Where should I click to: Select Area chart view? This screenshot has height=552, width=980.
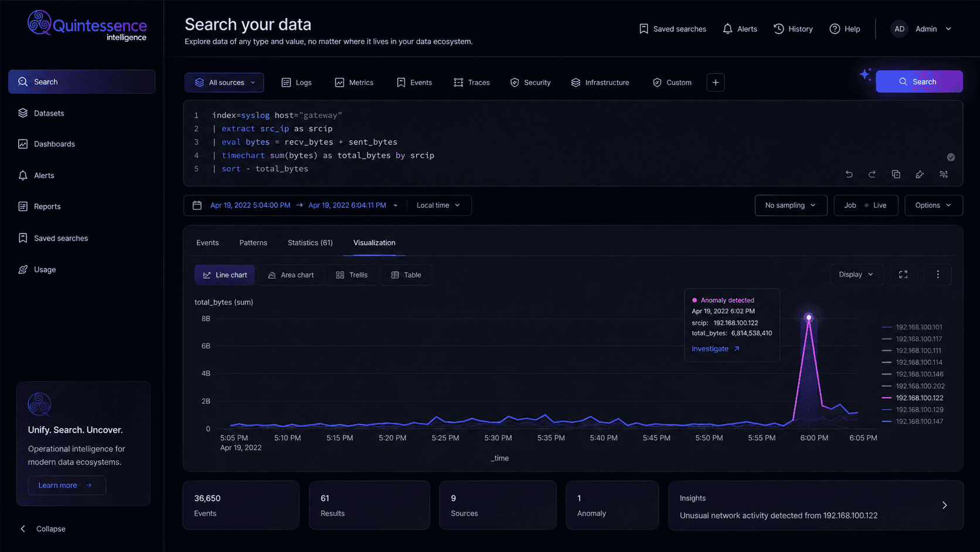click(291, 275)
